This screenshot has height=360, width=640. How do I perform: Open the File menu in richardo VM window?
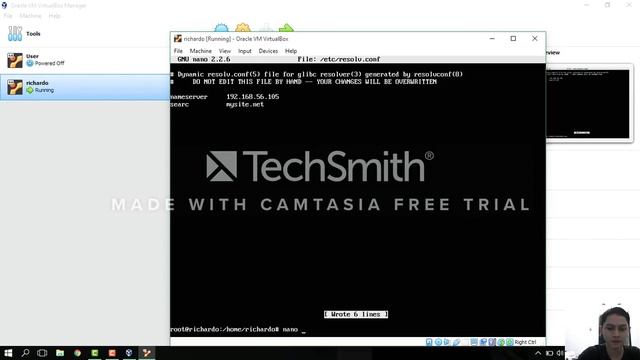178,51
